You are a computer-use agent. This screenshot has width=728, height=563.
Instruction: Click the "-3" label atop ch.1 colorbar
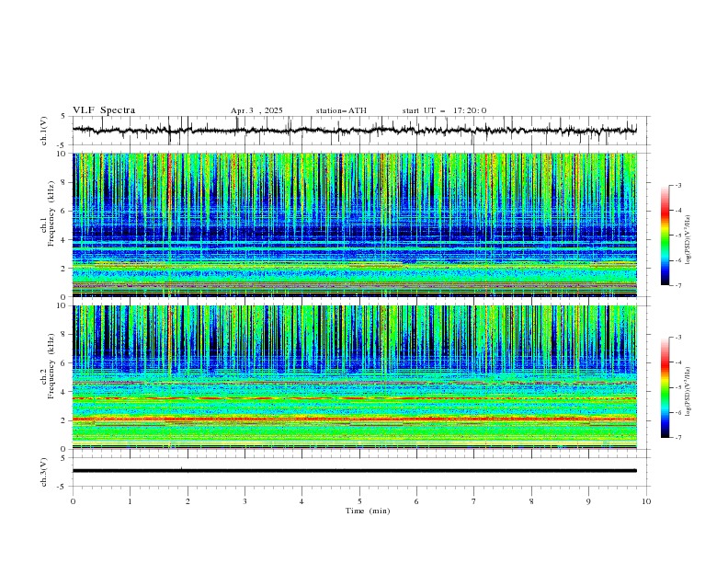tap(678, 185)
